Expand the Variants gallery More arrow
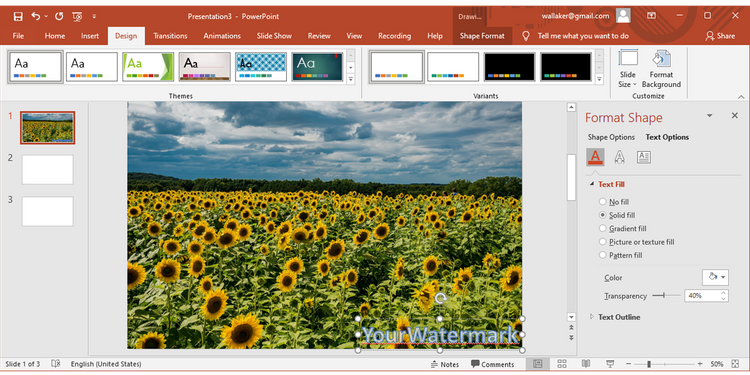This screenshot has width=750, height=375. (x=599, y=79)
